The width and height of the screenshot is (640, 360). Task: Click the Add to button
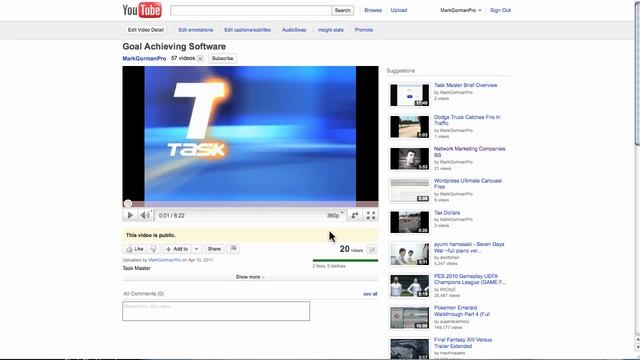point(177,249)
